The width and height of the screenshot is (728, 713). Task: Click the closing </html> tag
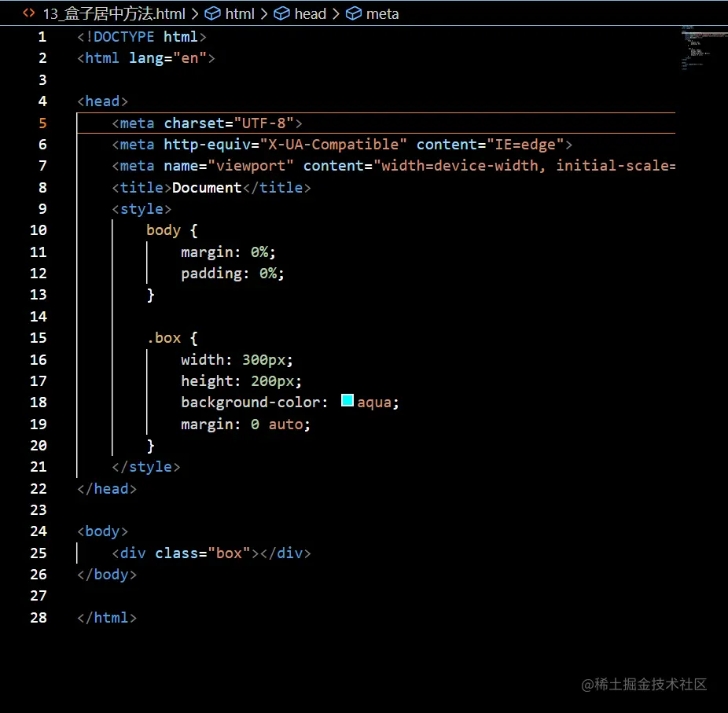(107, 618)
